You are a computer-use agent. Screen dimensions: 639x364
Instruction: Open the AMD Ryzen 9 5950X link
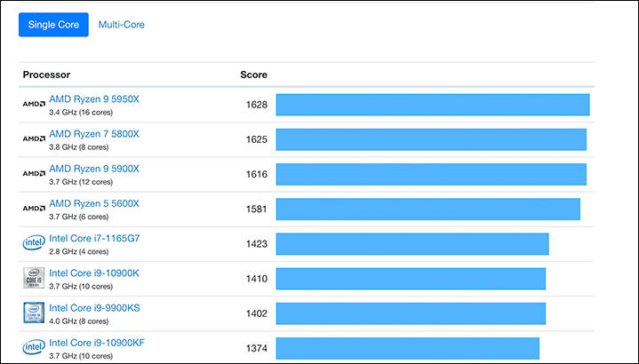click(x=94, y=99)
